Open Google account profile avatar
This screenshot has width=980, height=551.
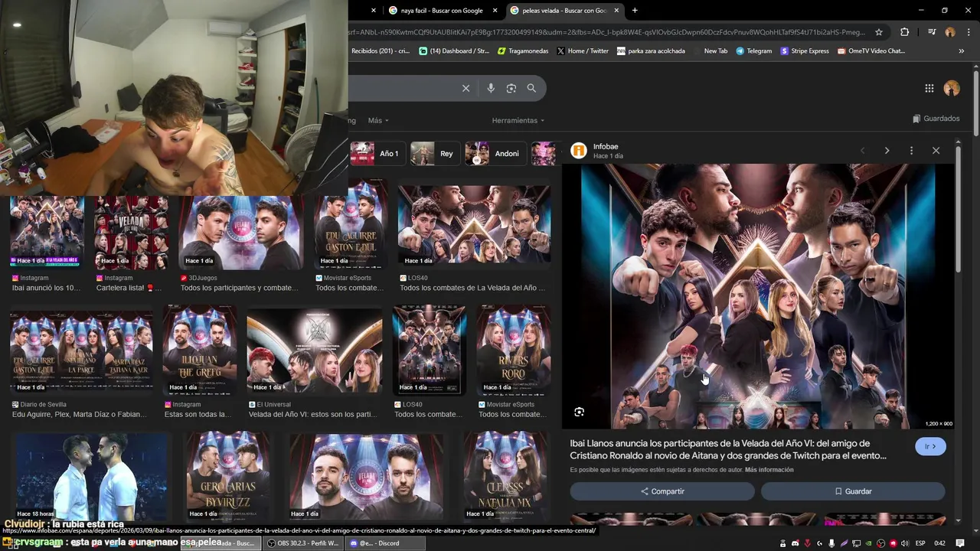(x=952, y=88)
